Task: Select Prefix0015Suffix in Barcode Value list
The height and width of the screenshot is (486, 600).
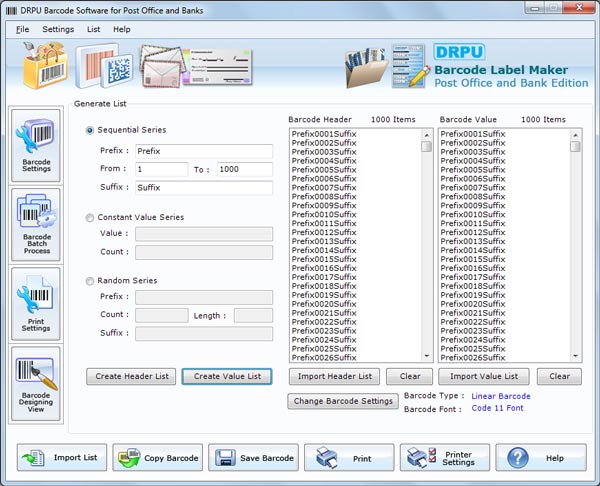Action: [x=473, y=259]
